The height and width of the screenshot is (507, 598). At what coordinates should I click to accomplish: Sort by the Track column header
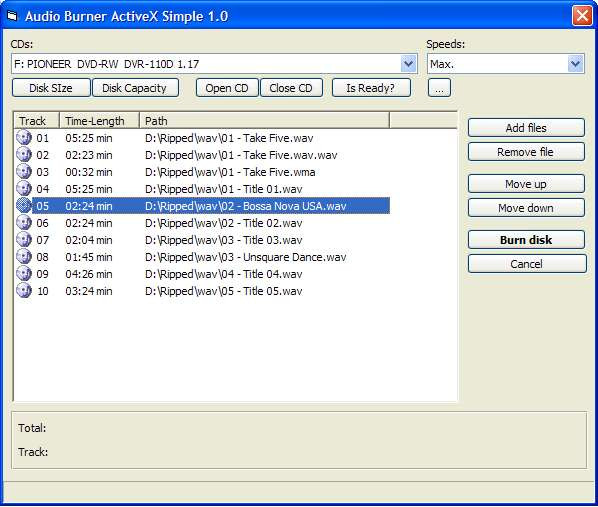point(37,121)
